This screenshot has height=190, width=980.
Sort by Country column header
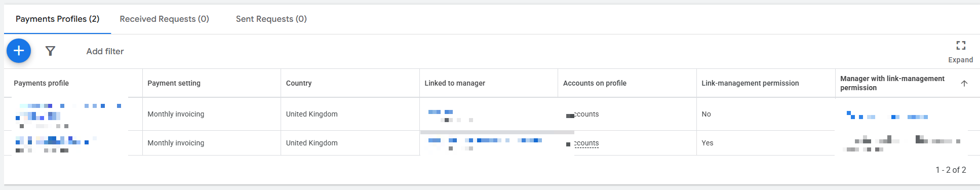pos(299,83)
